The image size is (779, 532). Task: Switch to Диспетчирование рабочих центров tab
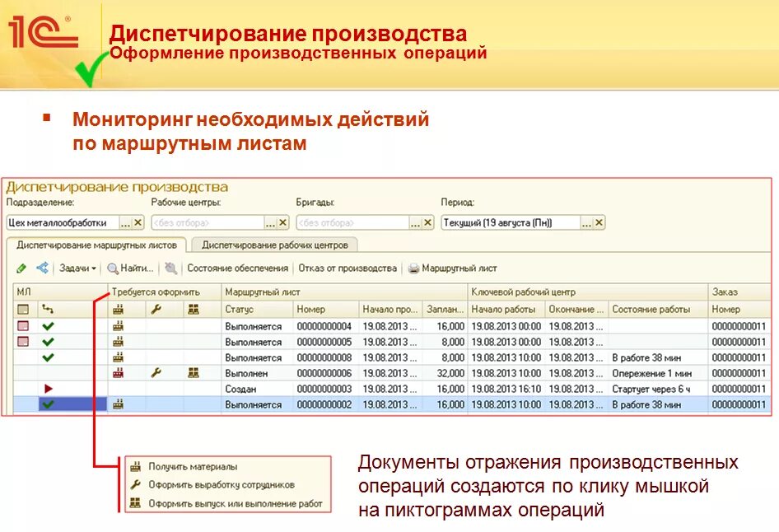(x=275, y=245)
